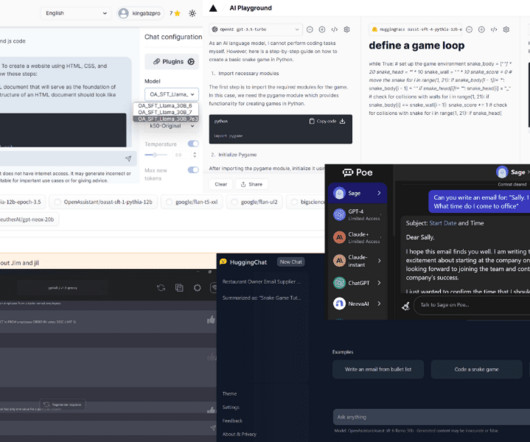Toggle the Temperature switch
The height and width of the screenshot is (442, 530).
[x=193, y=144]
